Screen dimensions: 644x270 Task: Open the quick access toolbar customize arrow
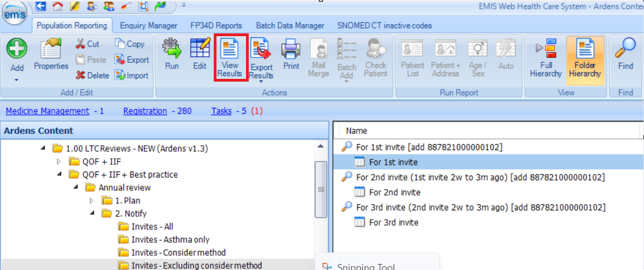pyautogui.click(x=184, y=5)
